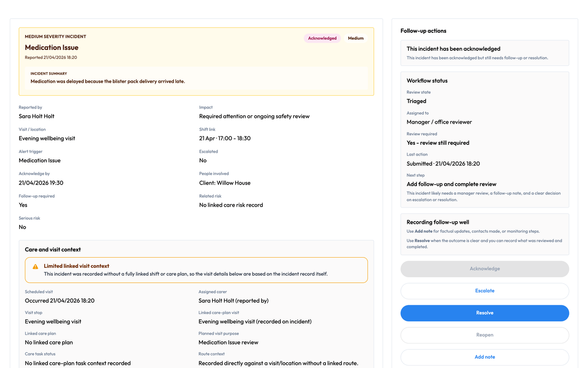The image size is (588, 368).
Task: Click Triaged under Review state
Action: 416,101
